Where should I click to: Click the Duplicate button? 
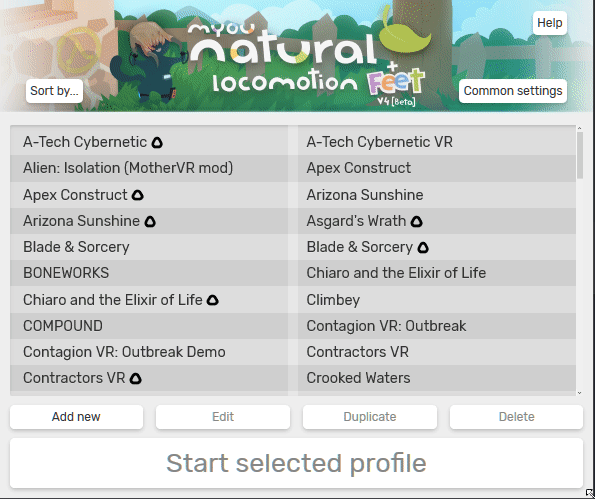[370, 417]
